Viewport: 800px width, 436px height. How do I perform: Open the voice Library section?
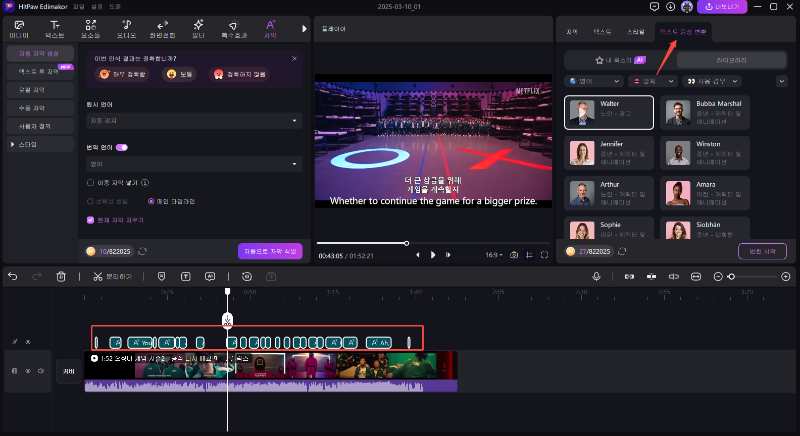point(731,60)
